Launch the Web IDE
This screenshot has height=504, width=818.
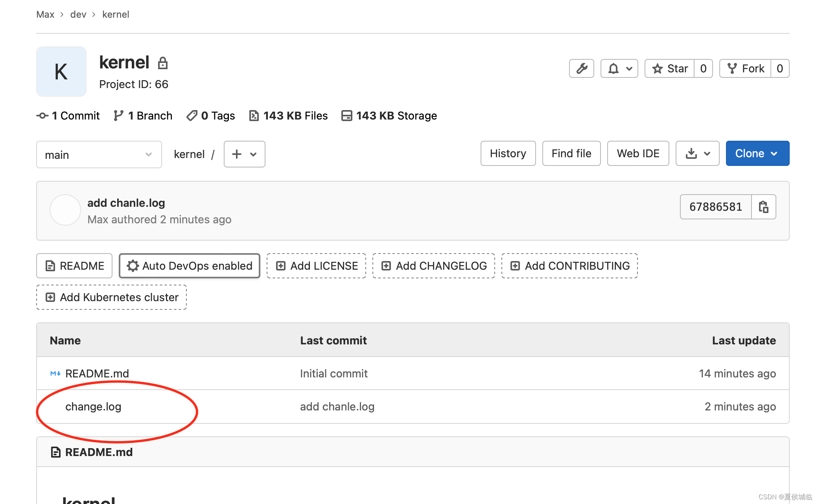point(638,153)
